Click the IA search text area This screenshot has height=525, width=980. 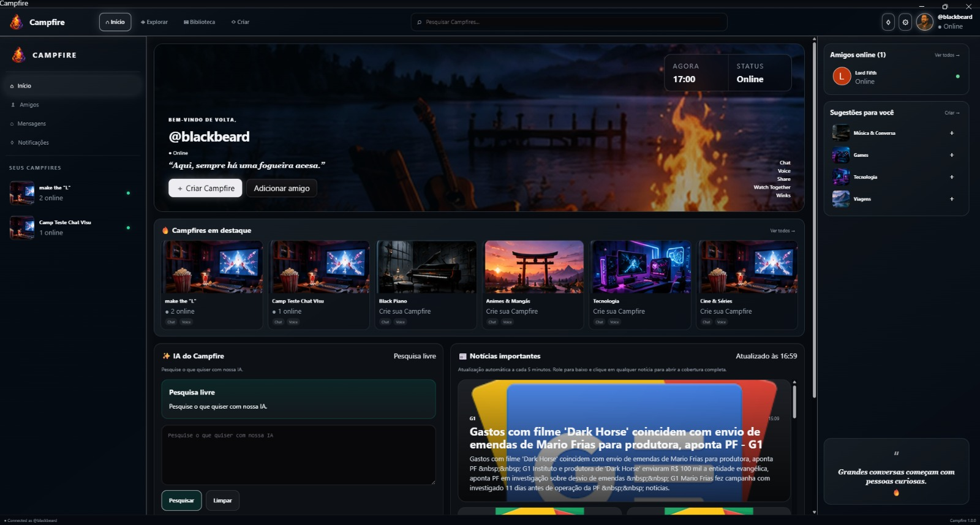pos(299,455)
